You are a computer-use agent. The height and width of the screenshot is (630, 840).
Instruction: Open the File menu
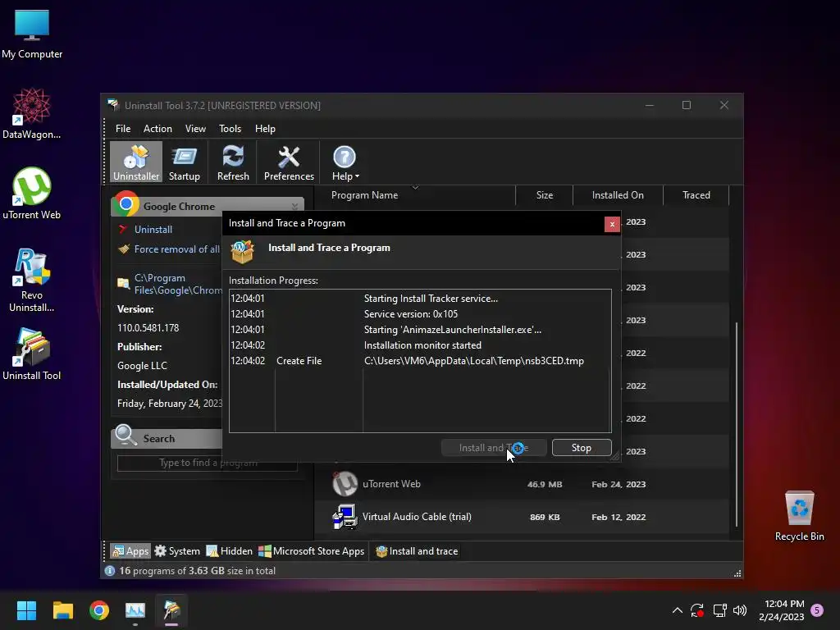(123, 129)
